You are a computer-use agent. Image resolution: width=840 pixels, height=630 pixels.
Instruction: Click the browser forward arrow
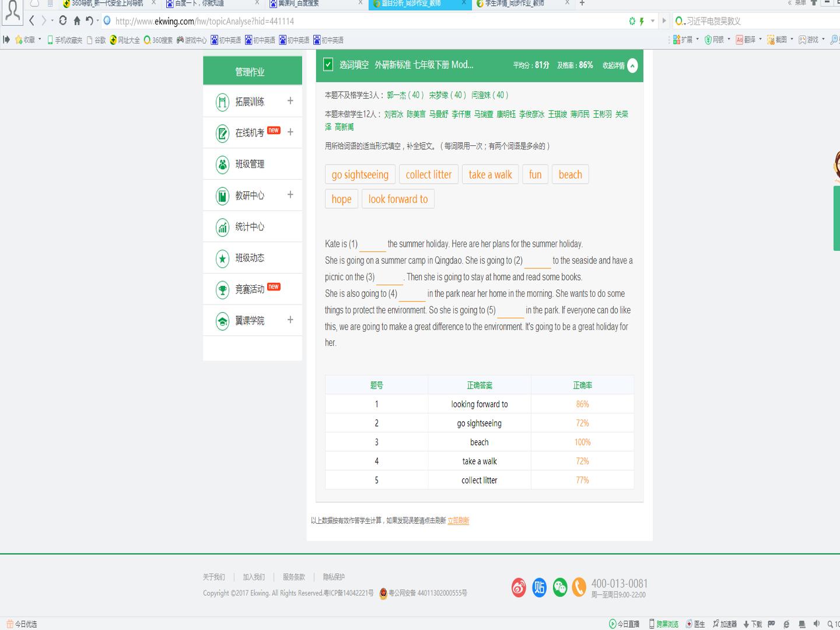click(x=44, y=21)
